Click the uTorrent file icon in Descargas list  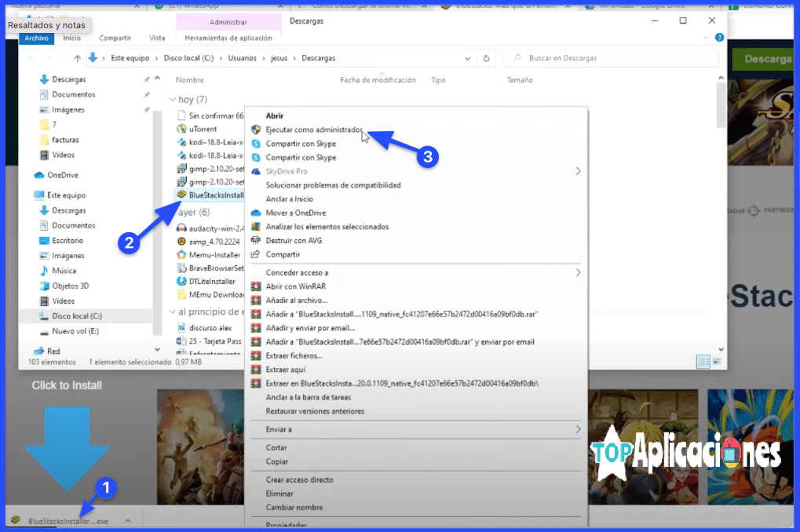tap(181, 129)
